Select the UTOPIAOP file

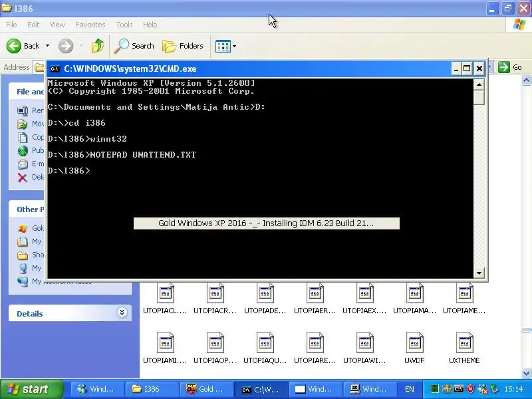(x=215, y=348)
